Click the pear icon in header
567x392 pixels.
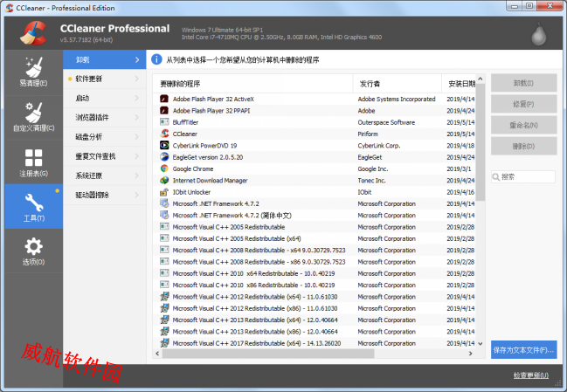[538, 35]
